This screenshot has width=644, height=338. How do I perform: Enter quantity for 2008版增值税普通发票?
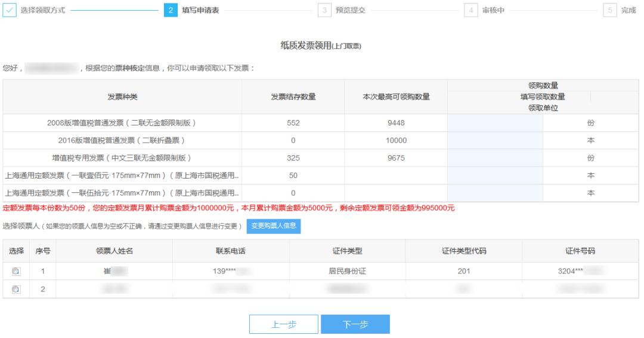(495, 124)
